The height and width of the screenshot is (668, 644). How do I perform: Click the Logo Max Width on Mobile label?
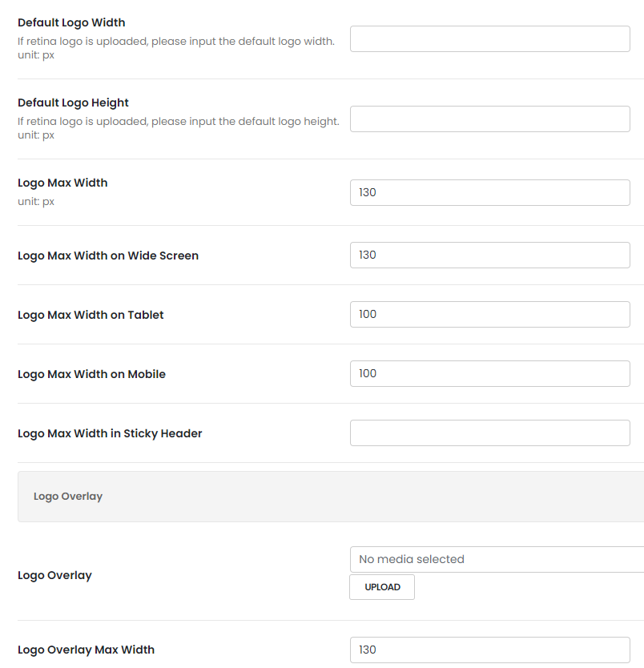pos(91,374)
